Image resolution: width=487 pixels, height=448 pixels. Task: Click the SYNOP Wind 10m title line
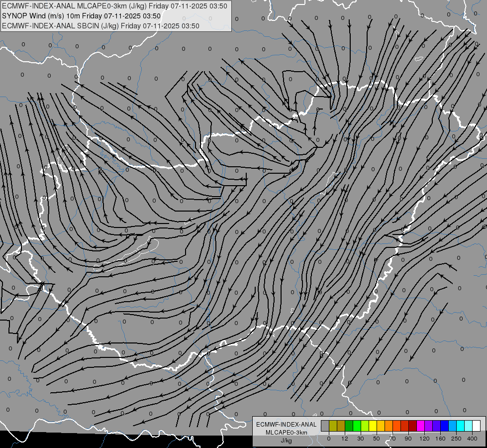point(82,16)
